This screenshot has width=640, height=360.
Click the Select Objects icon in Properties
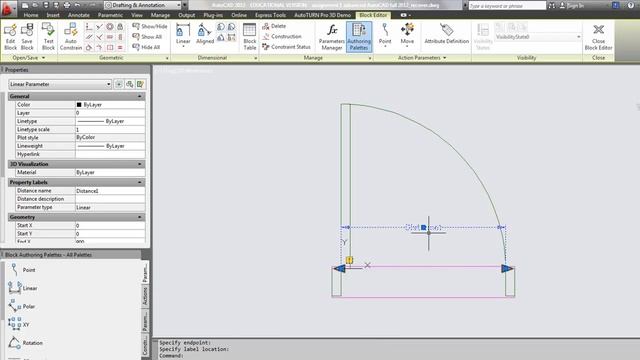(x=129, y=84)
